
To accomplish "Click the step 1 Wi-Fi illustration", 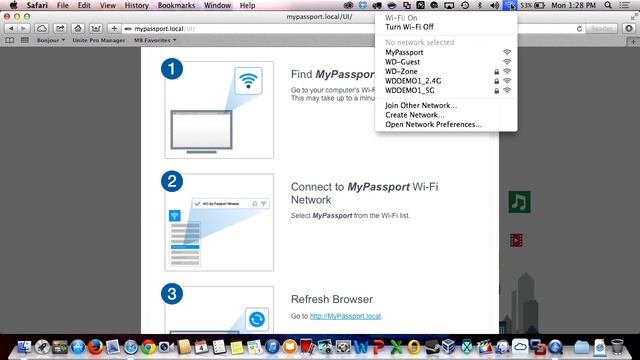I will click(x=219, y=110).
